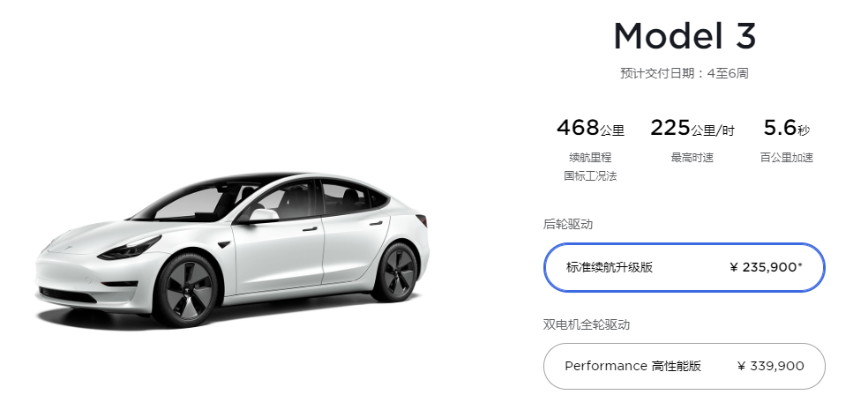Click the 225公里/时 top speed figure
Viewport: 868px width, 402px height.
[x=692, y=129]
